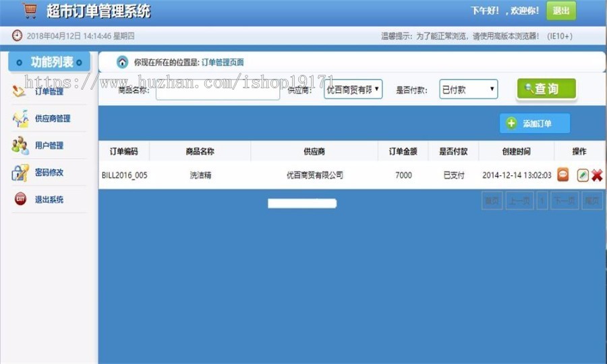This screenshot has height=364, width=607.
Task: Click the 创建时间 column header
Action: point(517,151)
